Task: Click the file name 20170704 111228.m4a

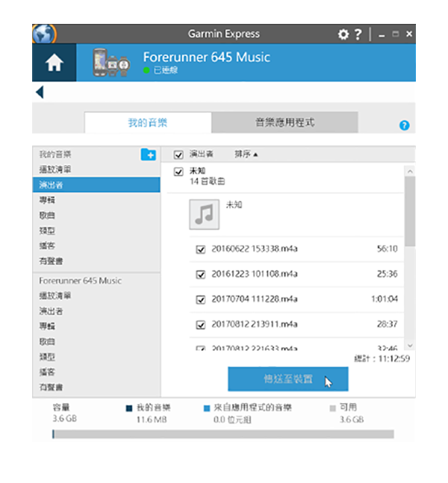Action: [255, 299]
